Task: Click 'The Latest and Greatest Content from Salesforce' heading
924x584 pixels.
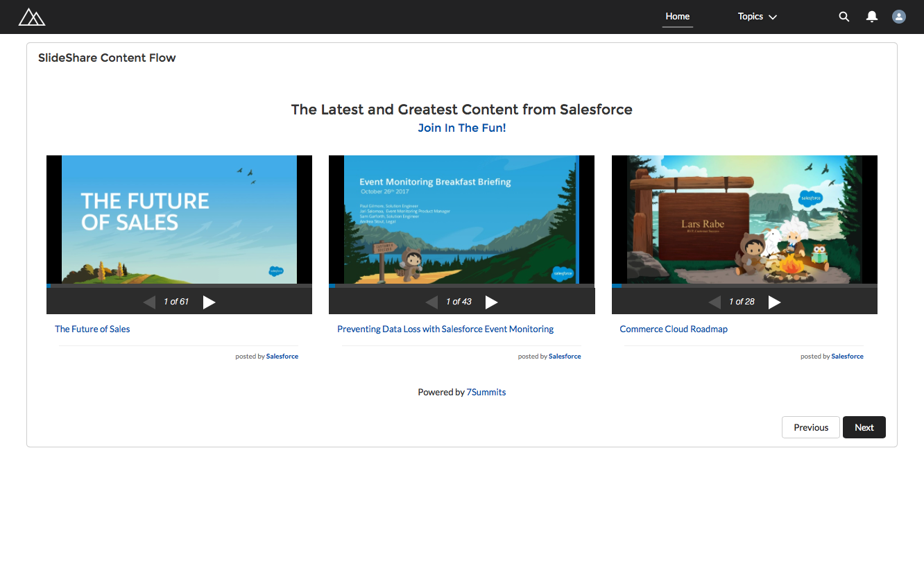Action: pyautogui.click(x=462, y=110)
